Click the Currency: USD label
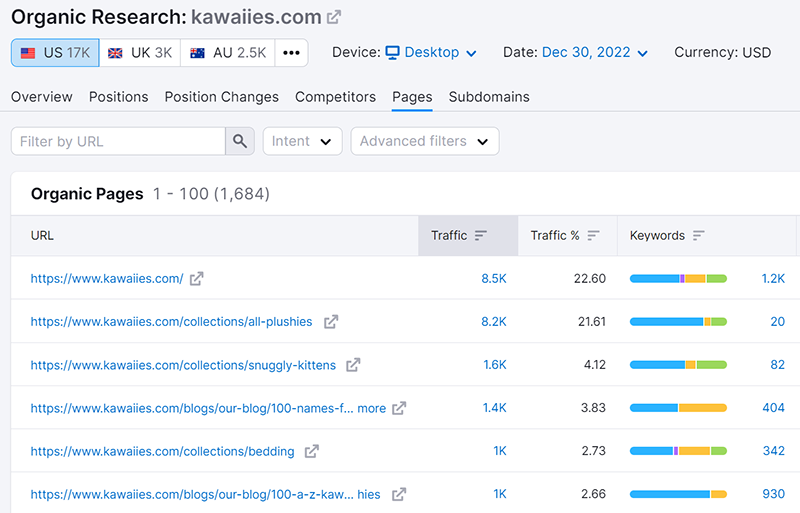 click(722, 53)
